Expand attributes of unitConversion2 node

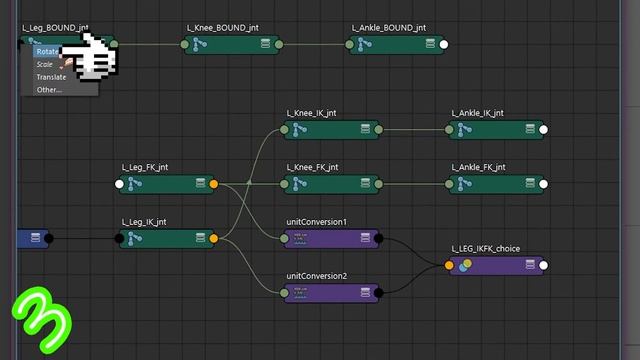[365, 292]
